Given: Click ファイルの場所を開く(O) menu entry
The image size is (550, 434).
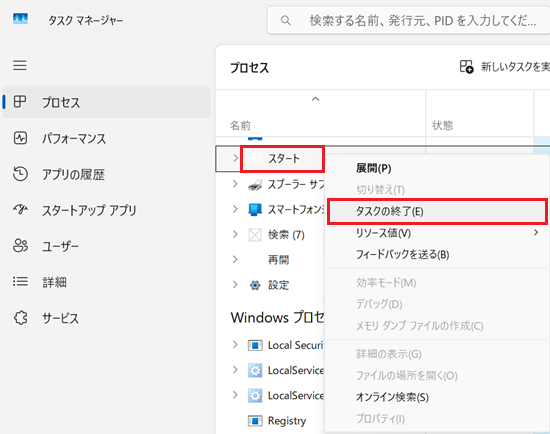Looking at the screenshot, I should point(437,376).
